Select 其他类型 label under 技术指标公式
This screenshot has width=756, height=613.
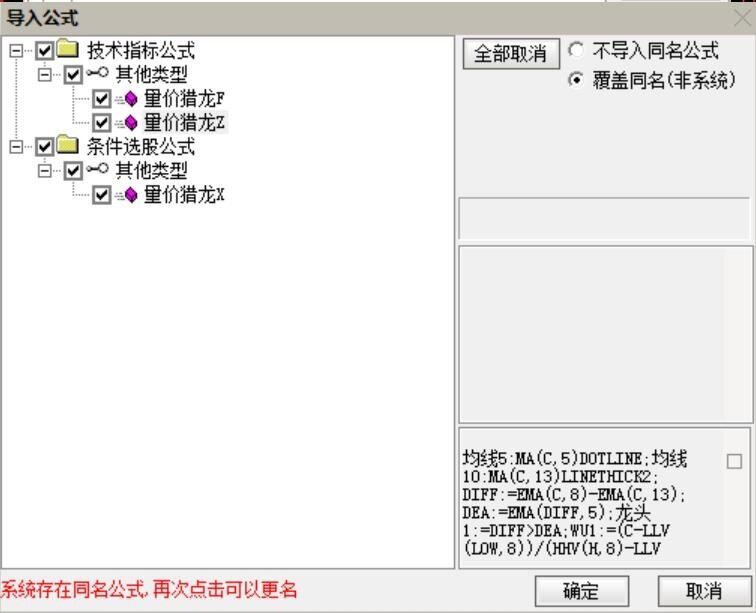(x=151, y=75)
